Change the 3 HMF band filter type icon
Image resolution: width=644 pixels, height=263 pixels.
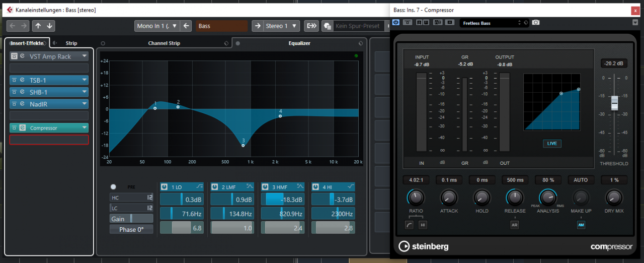pyautogui.click(x=300, y=187)
